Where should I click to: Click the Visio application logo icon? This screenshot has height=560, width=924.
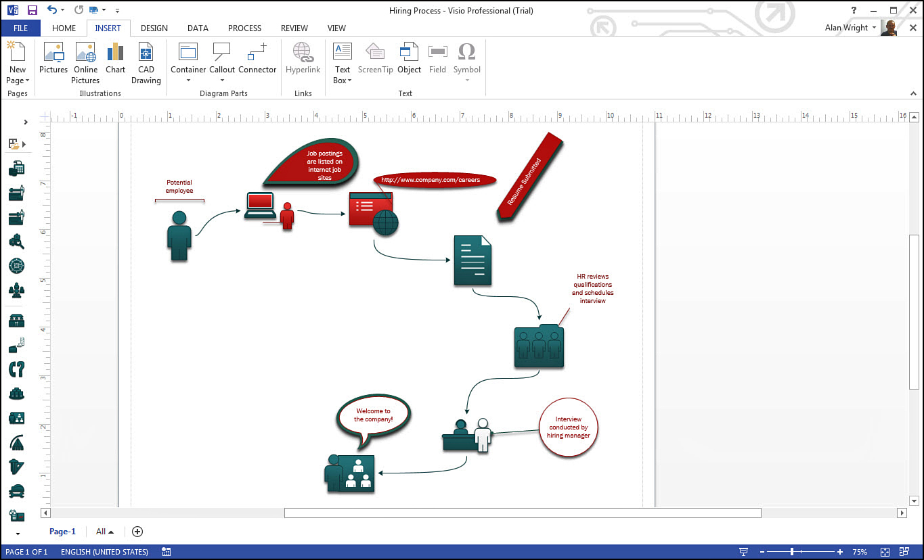tap(12, 10)
